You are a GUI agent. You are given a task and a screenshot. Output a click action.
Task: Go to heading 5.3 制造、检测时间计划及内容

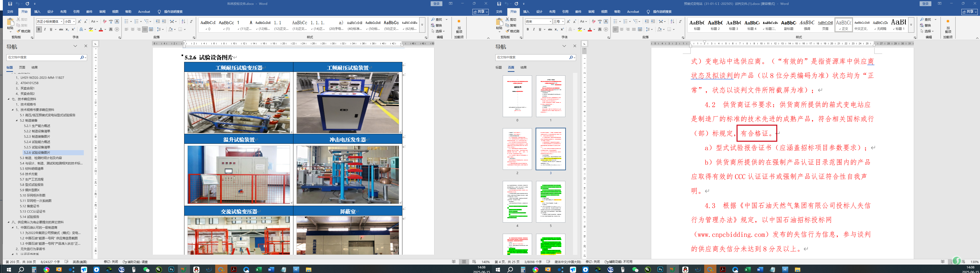[41, 158]
